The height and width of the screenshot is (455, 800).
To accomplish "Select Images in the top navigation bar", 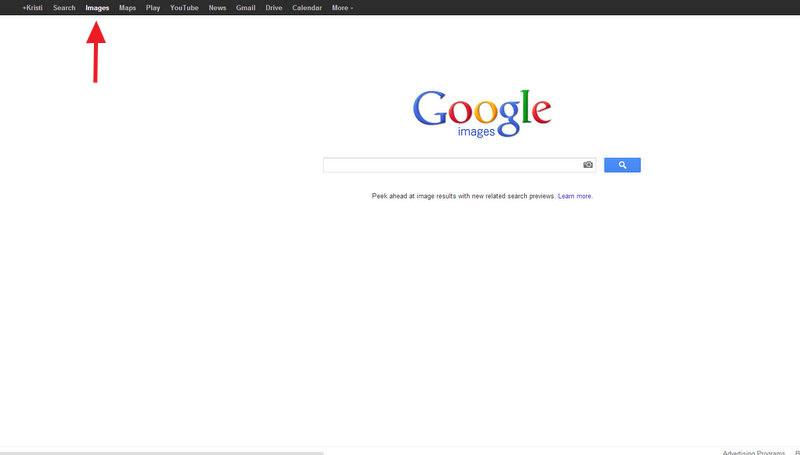I will (97, 8).
